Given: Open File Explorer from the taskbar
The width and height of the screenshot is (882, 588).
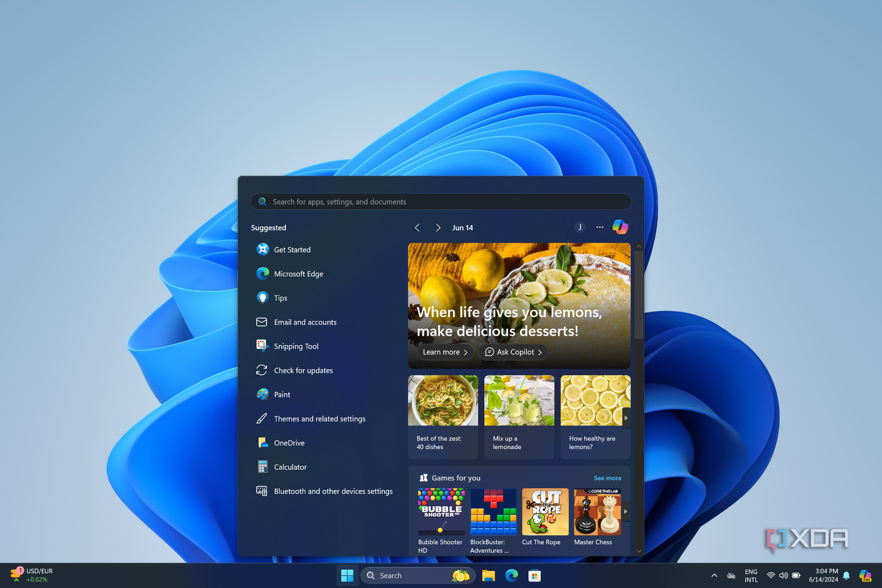Looking at the screenshot, I should tap(488, 576).
